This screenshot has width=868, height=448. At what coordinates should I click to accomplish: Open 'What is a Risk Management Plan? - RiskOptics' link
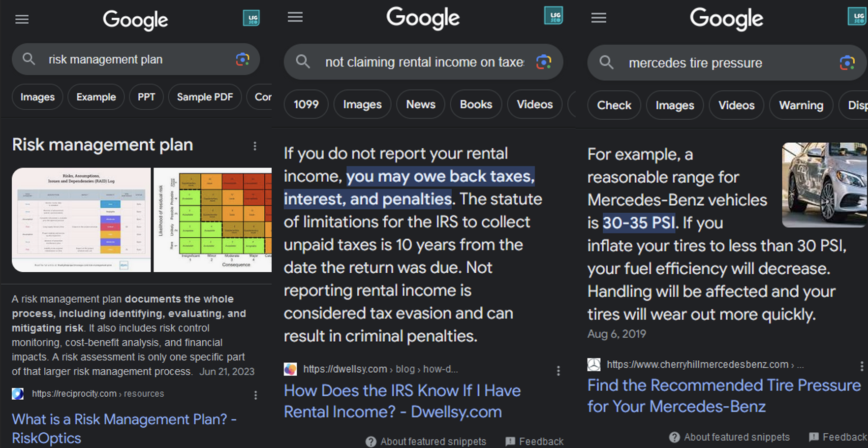point(124,428)
